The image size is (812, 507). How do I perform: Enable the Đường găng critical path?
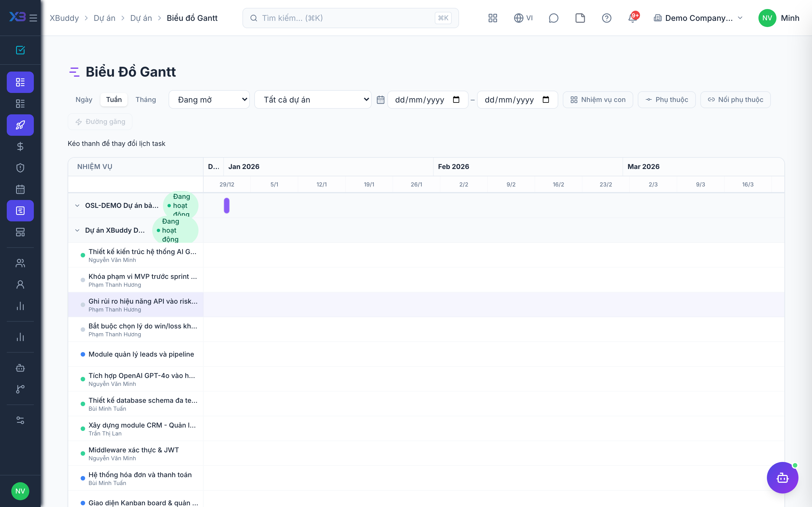pyautogui.click(x=100, y=122)
